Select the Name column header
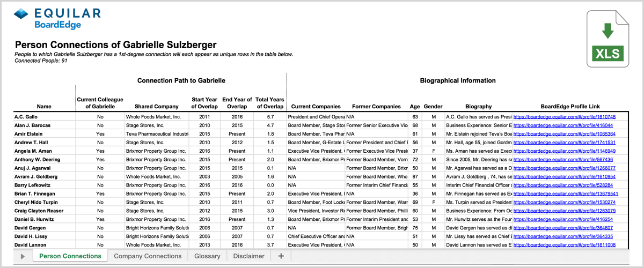Screen dimensions: 644x268 coord(45,107)
